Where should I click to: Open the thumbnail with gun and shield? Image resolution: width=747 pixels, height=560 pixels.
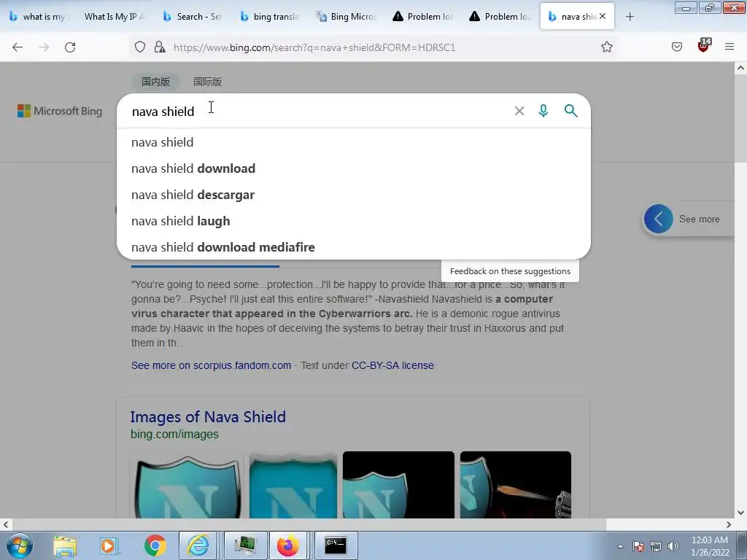[516, 485]
